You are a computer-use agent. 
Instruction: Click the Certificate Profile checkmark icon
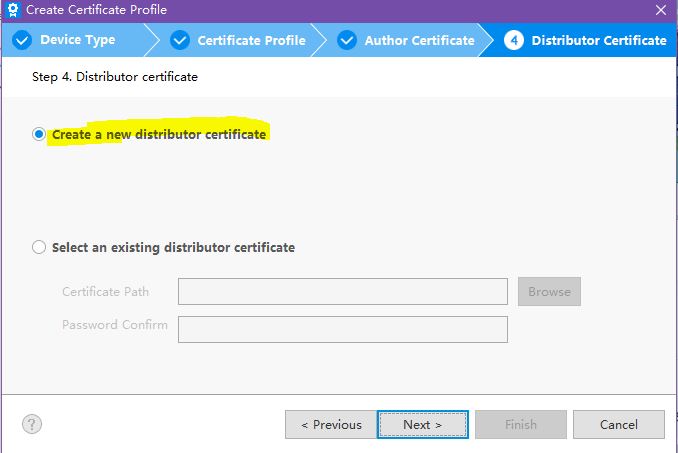[x=180, y=41]
